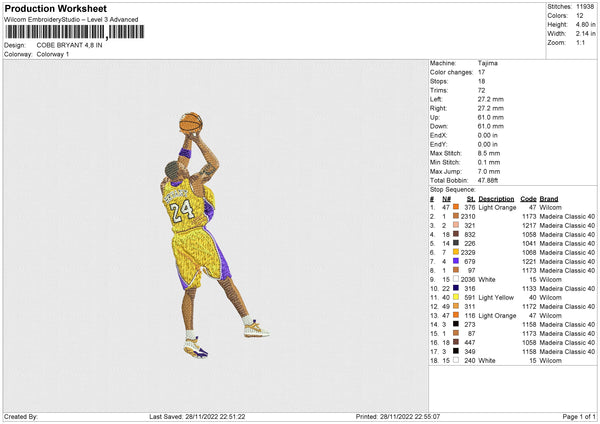The image size is (600, 424).
Task: Click the Stop Sequence heading
Action: 453,188
